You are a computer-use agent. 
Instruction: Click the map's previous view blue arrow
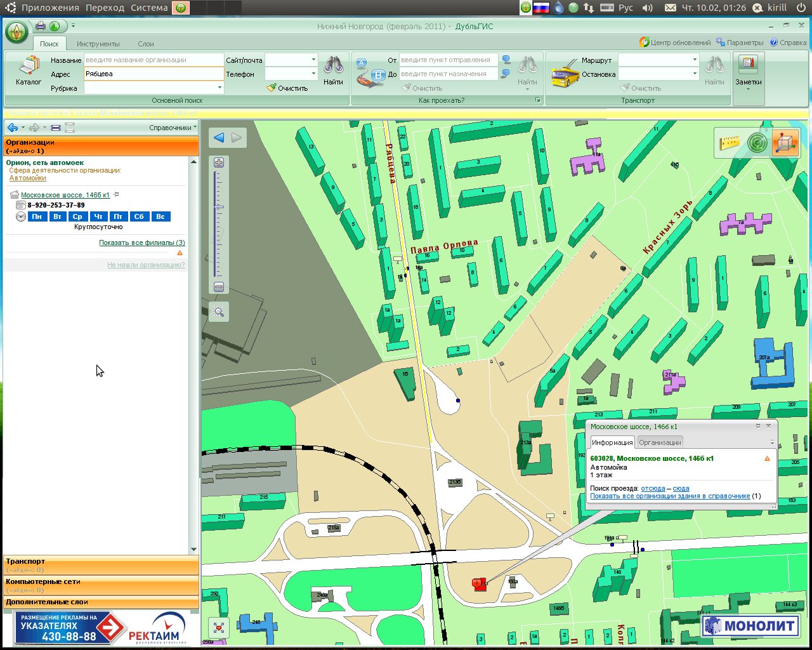tap(219, 138)
